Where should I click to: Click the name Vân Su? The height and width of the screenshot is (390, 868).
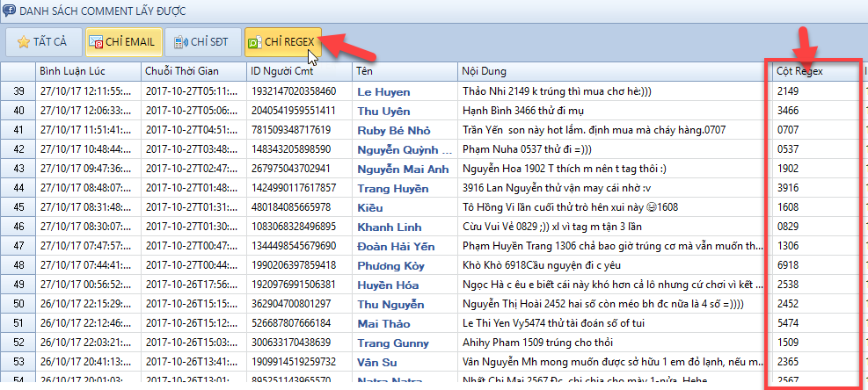377,363
